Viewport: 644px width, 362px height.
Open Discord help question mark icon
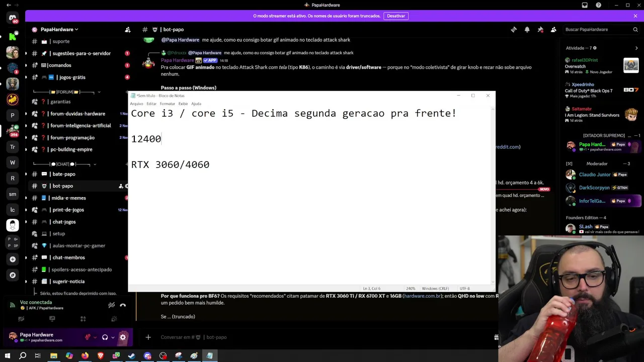[598, 5]
